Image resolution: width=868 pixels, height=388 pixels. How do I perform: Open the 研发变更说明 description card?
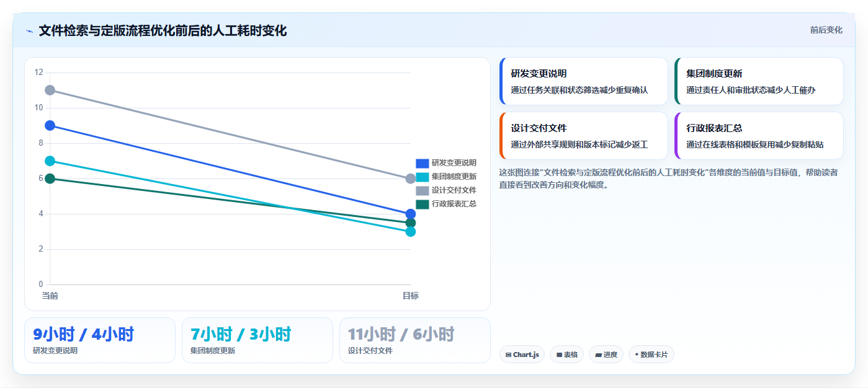coord(583,81)
